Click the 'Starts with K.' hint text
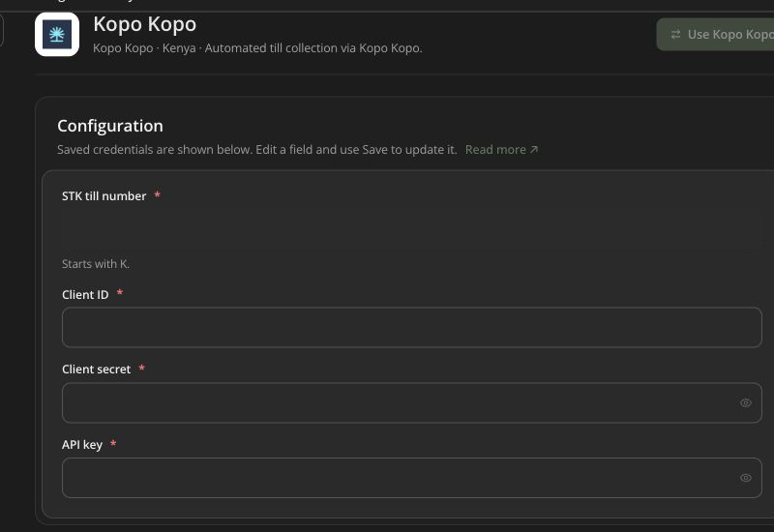The height and width of the screenshot is (532, 774). point(96,264)
